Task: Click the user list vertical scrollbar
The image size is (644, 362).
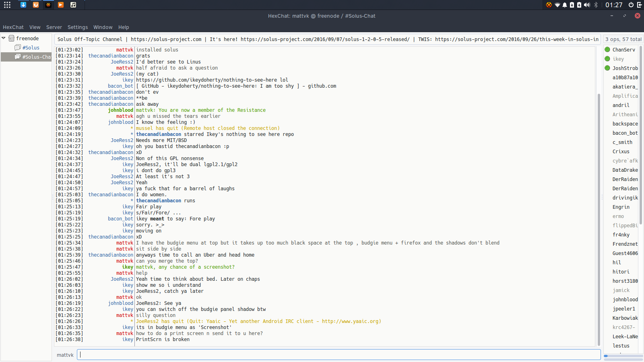Action: (x=641, y=135)
